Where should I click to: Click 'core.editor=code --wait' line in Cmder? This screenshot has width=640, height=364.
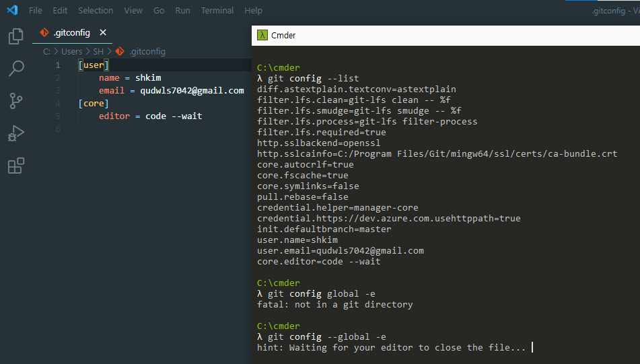pyautogui.click(x=319, y=262)
